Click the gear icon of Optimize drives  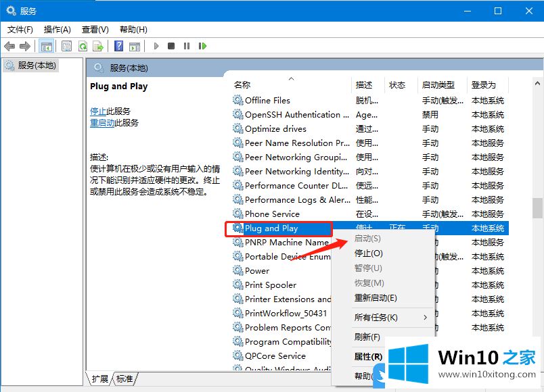click(238, 128)
